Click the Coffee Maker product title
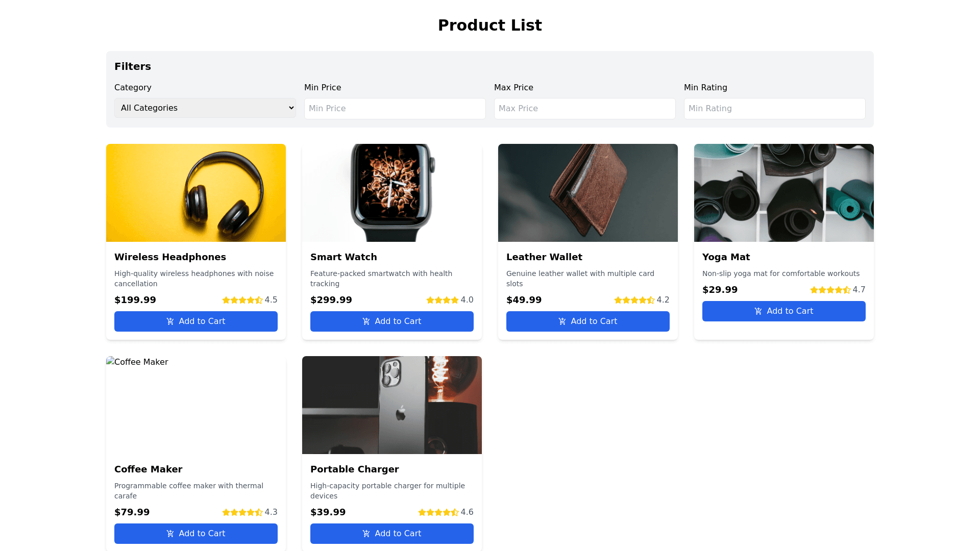The width and height of the screenshot is (980, 551). (x=148, y=469)
